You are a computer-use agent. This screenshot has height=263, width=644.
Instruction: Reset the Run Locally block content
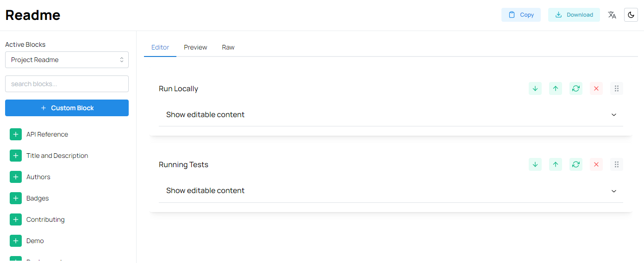coord(576,88)
